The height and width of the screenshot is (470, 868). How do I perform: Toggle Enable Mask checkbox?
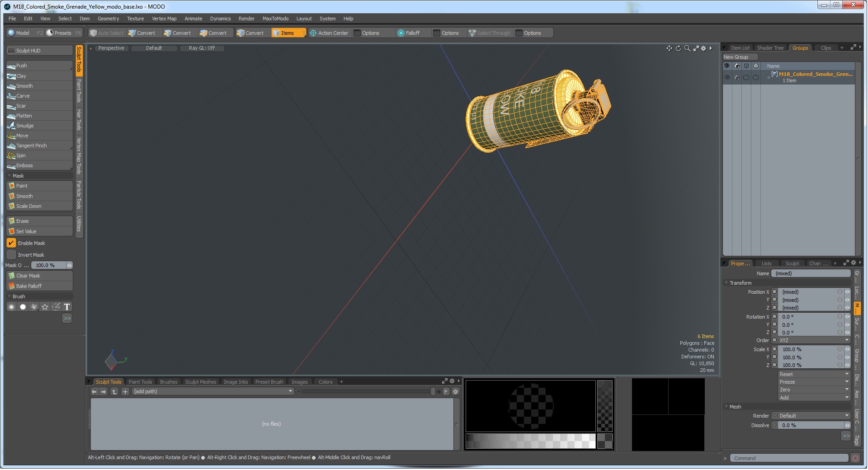(x=11, y=243)
